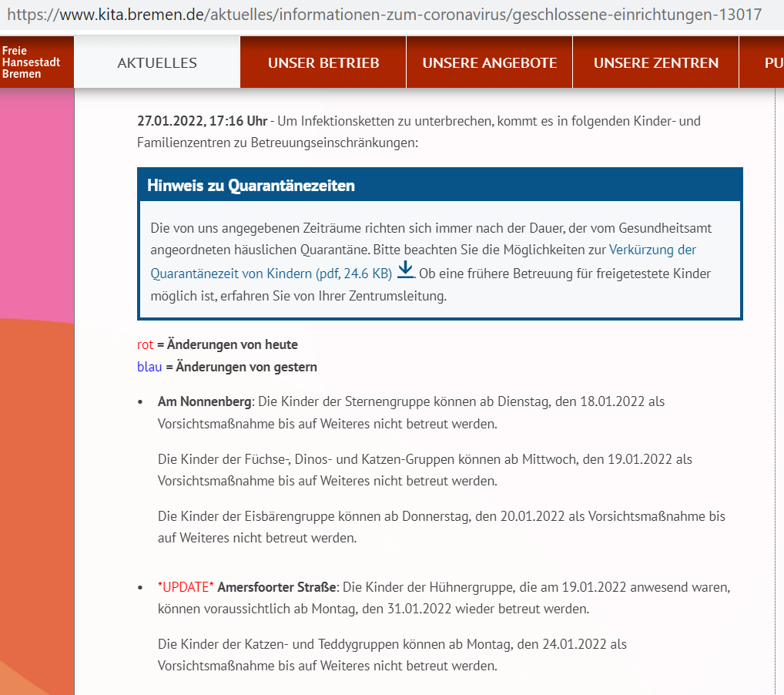The width and height of the screenshot is (784, 695).
Task: Click the PDF download arrow icon
Action: click(406, 270)
